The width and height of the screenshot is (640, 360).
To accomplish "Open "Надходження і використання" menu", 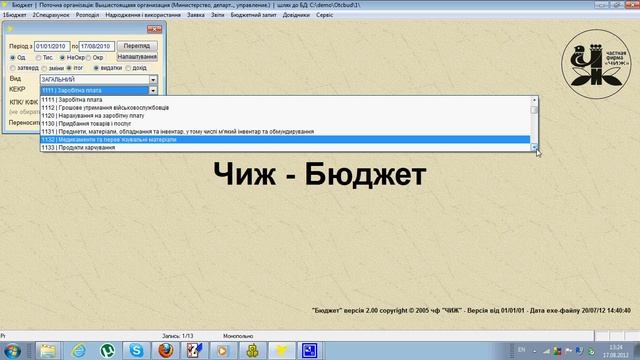I will [143, 15].
